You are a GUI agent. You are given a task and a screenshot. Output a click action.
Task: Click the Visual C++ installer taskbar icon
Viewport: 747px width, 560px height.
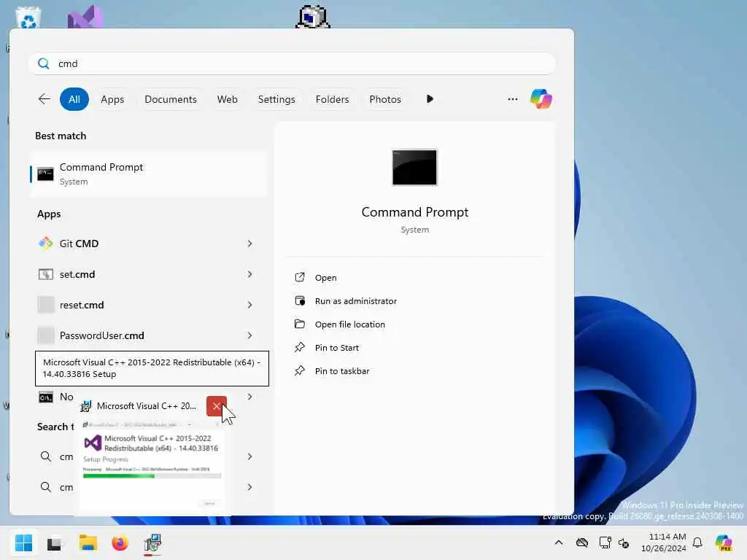click(152, 542)
